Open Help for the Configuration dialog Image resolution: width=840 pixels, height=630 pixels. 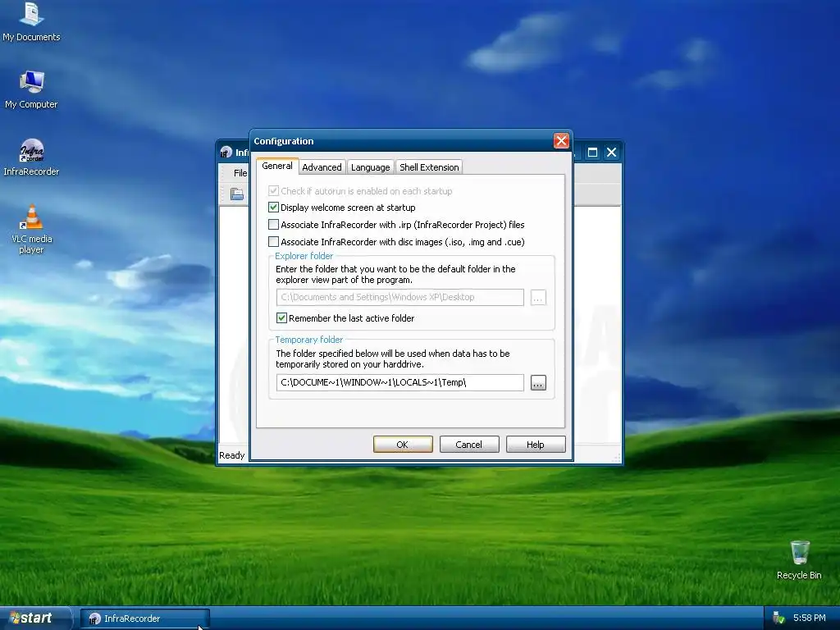coord(535,444)
